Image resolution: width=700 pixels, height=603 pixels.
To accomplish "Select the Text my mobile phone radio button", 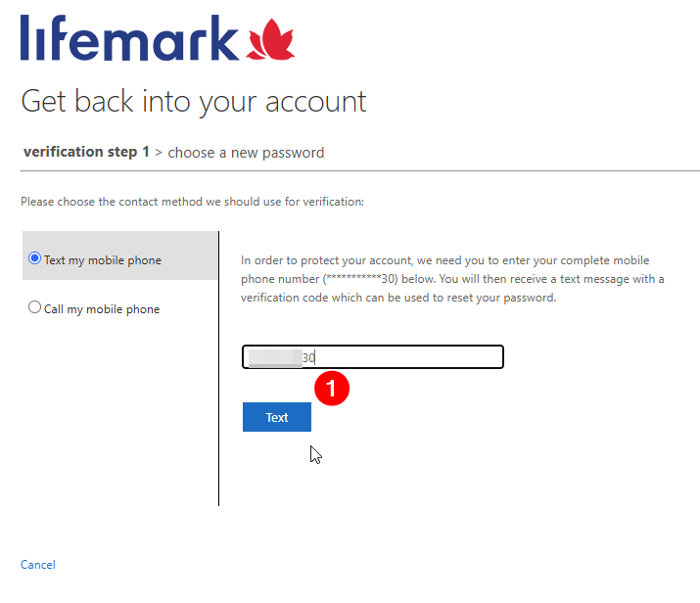I will point(34,258).
